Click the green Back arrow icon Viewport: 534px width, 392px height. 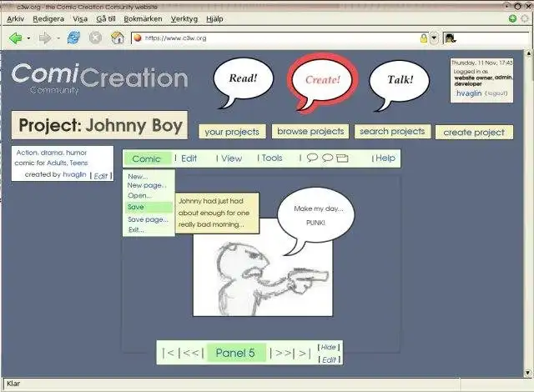point(15,38)
